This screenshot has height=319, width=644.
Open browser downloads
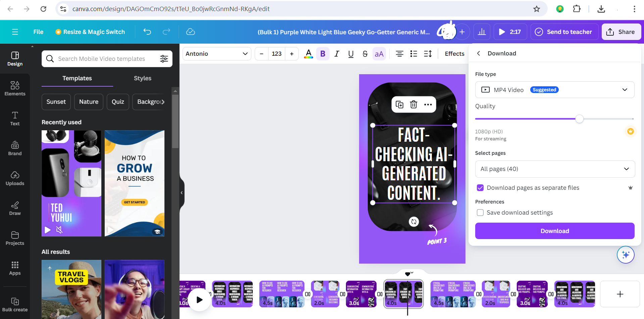click(601, 9)
